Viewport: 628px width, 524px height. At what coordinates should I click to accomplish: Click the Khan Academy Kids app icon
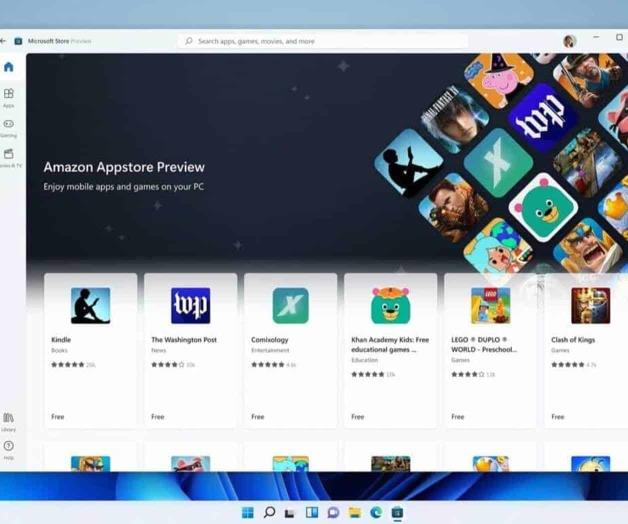tap(390, 305)
